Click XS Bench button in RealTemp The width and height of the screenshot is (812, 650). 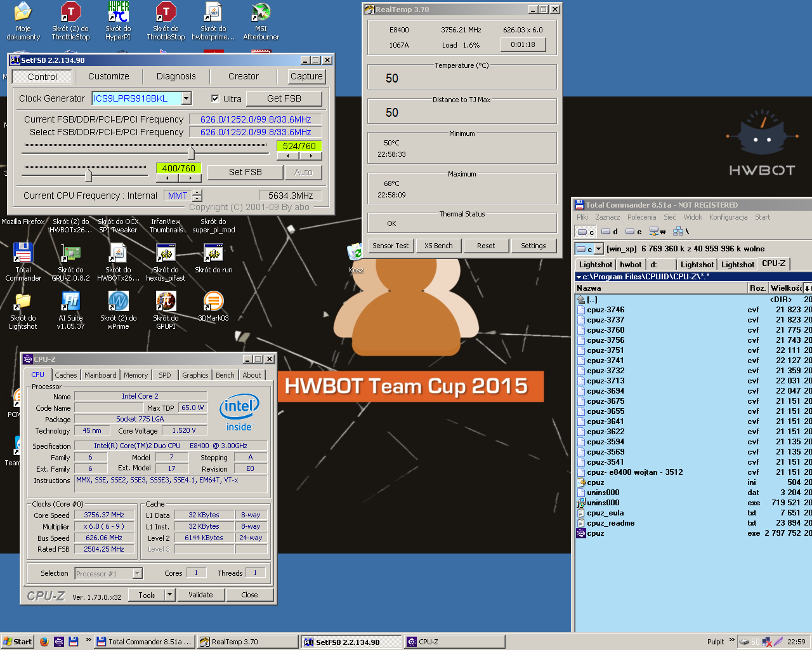[438, 246]
